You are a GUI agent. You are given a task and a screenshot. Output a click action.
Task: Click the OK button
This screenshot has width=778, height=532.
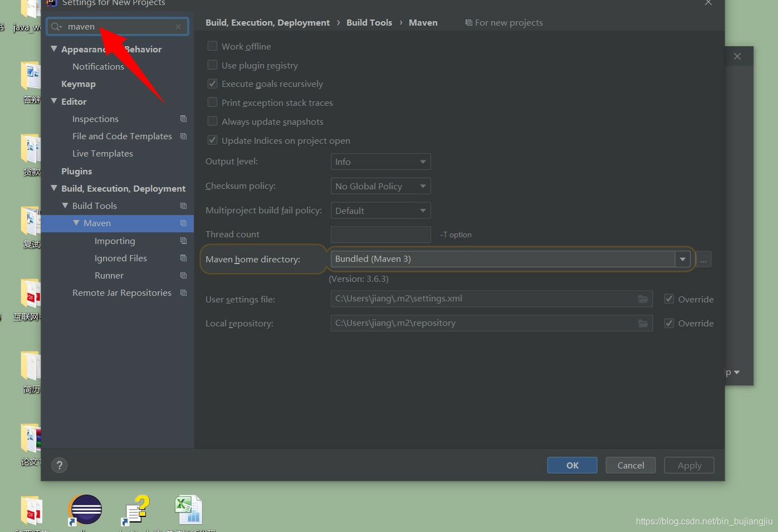(573, 465)
